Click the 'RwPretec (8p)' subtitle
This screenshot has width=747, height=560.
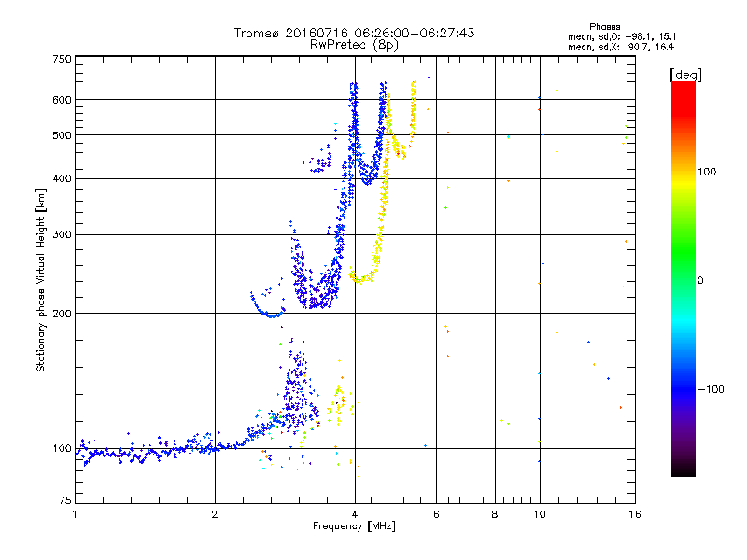click(x=354, y=45)
